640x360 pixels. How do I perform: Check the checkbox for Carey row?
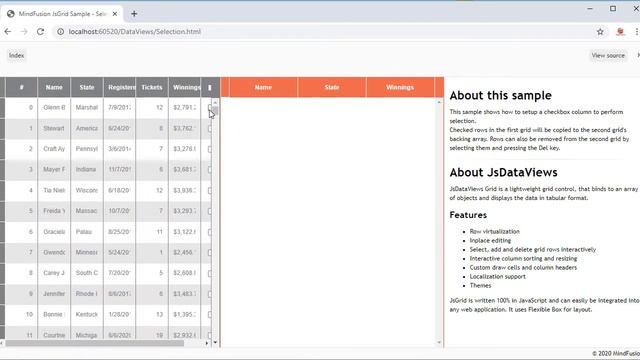(210, 273)
